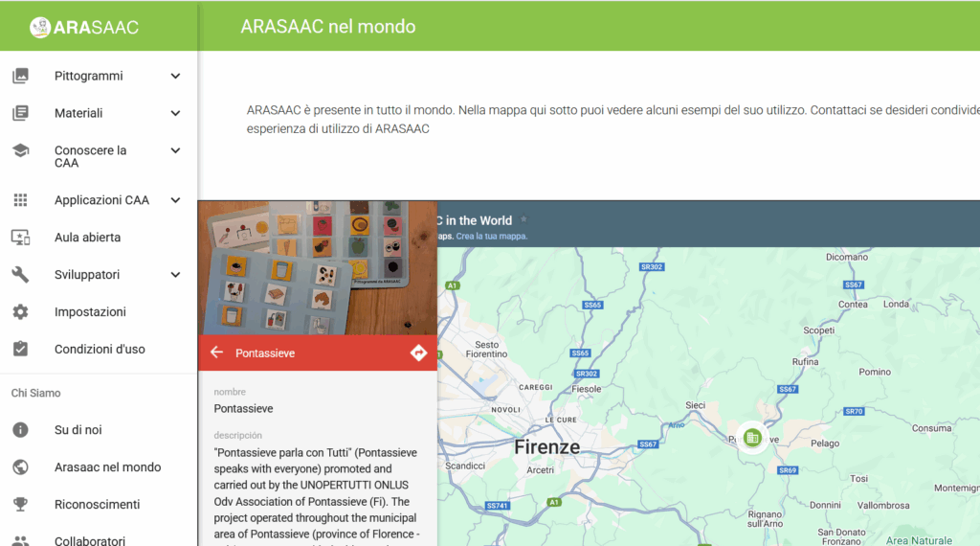Click the Su di noi info icon
Screen dimensions: 980x546
tap(21, 430)
